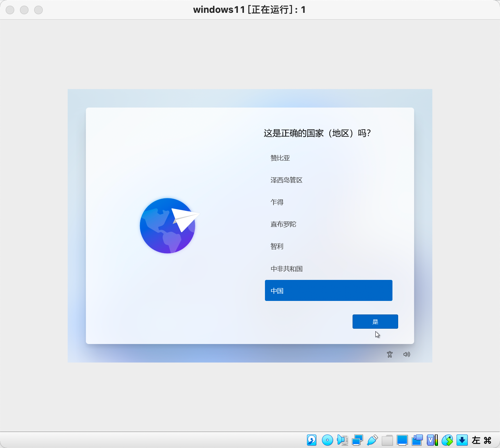Choose 智利 from the region list
The height and width of the screenshot is (448, 500).
(329, 246)
